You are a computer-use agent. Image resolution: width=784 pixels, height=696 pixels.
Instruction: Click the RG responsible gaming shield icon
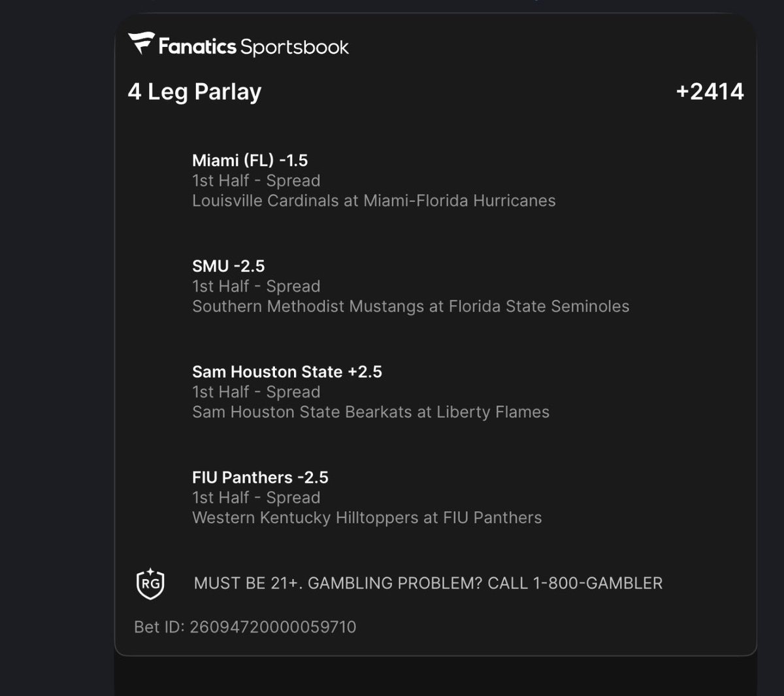pyautogui.click(x=150, y=583)
